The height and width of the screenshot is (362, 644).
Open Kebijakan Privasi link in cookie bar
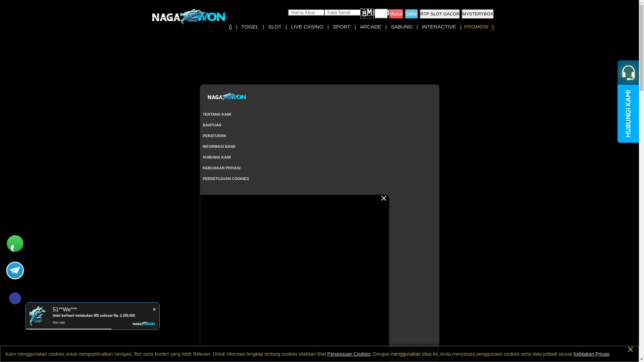591,354
